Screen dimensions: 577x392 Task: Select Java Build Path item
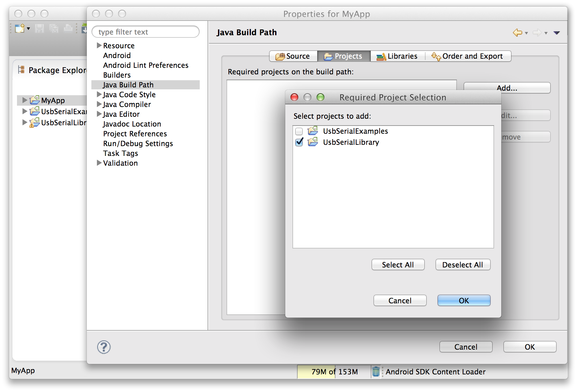146,85
